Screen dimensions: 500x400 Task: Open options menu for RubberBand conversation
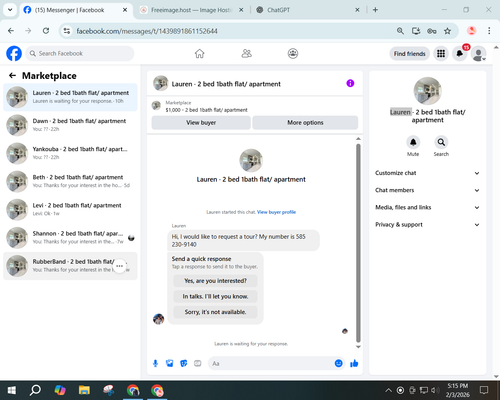120,266
